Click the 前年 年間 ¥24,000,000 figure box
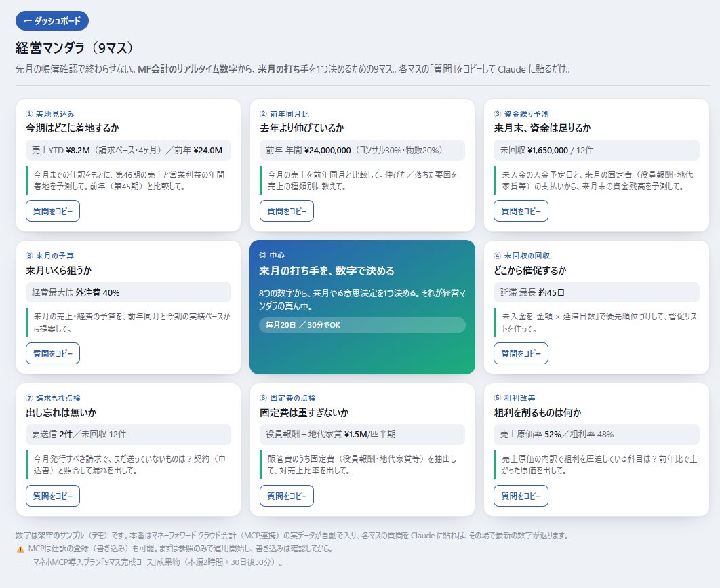 362,150
